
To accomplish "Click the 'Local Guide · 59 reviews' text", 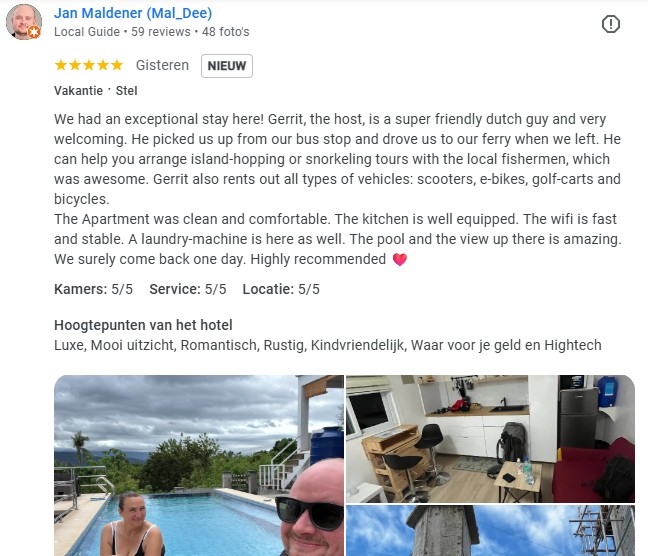I will pyautogui.click(x=122, y=32).
